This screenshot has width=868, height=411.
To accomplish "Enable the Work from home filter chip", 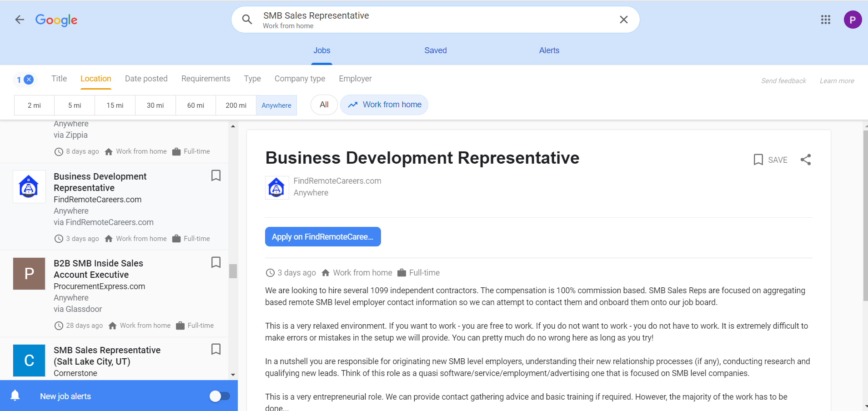I will pos(384,105).
